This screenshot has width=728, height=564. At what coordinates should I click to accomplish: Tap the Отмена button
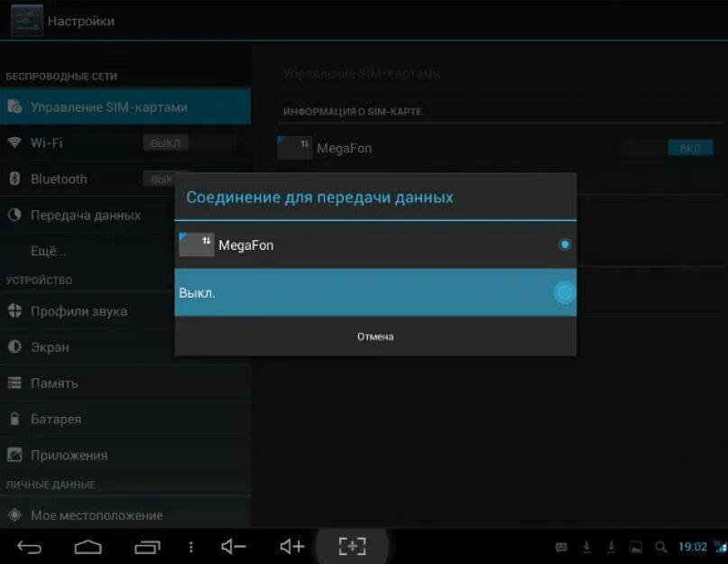[x=375, y=337]
